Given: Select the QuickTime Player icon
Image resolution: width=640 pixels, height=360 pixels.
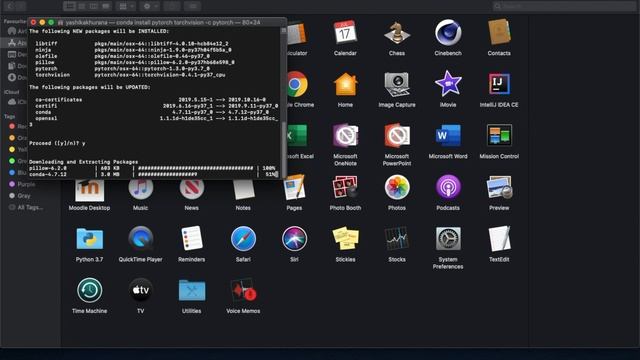Looking at the screenshot, I should tap(140, 238).
